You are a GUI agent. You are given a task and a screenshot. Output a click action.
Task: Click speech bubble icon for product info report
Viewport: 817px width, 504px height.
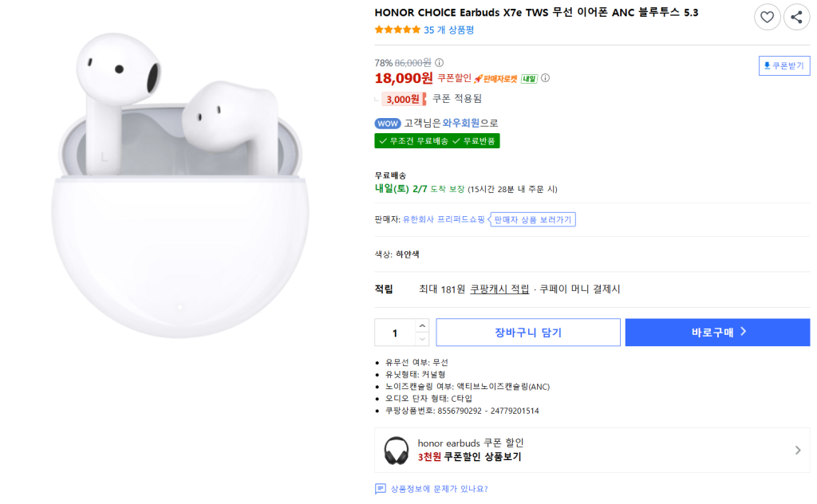pos(380,489)
